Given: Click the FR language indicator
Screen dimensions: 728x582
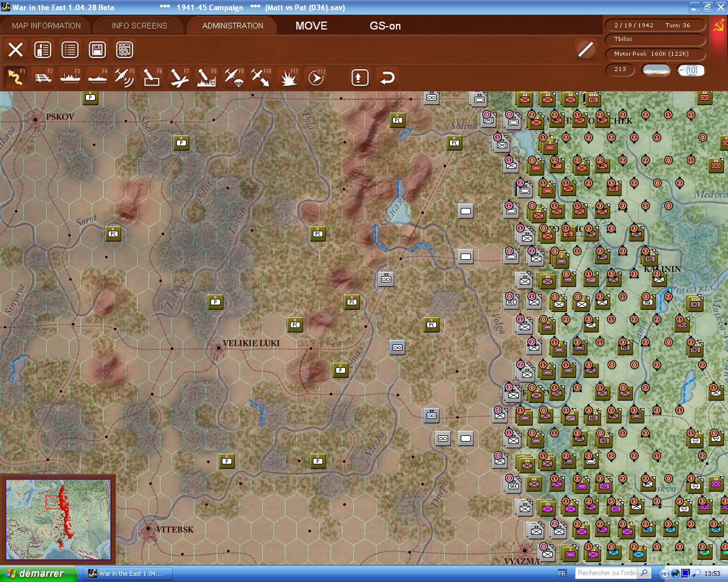Looking at the screenshot, I should coord(562,573).
